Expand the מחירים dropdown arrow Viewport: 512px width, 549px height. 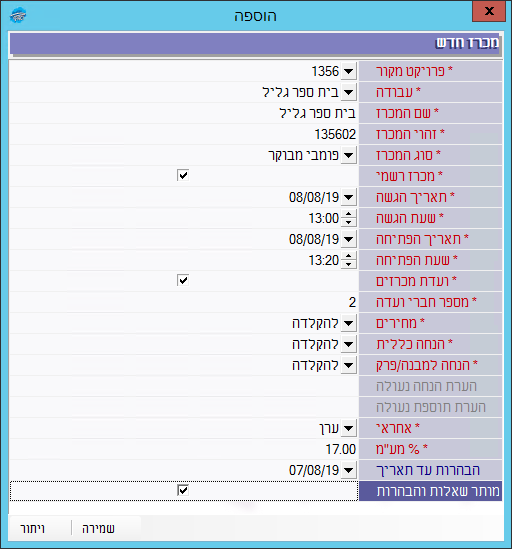click(348, 324)
